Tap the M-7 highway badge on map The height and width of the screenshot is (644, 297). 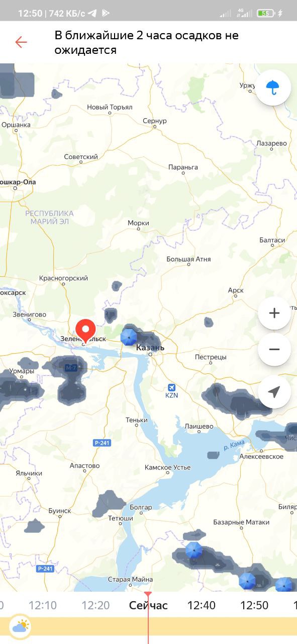[x=71, y=368]
